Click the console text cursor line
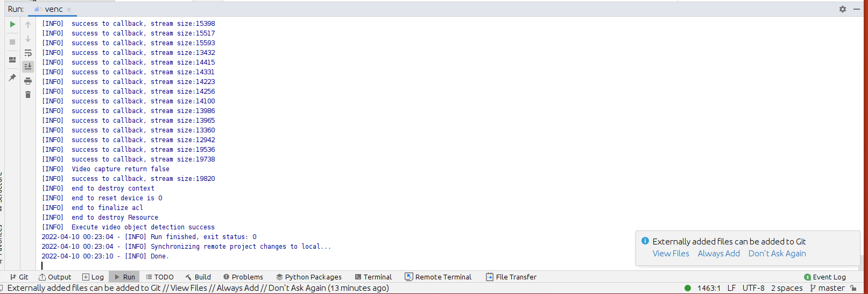Viewport: 868px width, 294px height. pyautogui.click(x=42, y=265)
